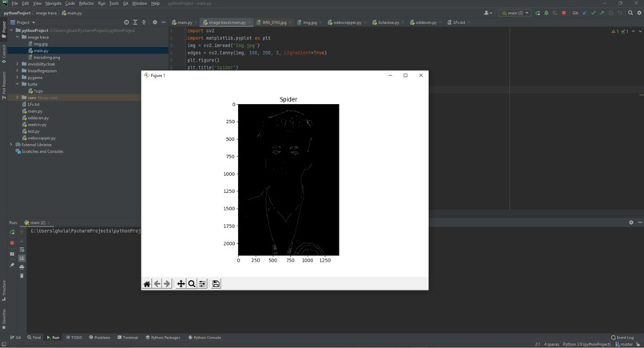Open Project panel options gear

(x=155, y=22)
